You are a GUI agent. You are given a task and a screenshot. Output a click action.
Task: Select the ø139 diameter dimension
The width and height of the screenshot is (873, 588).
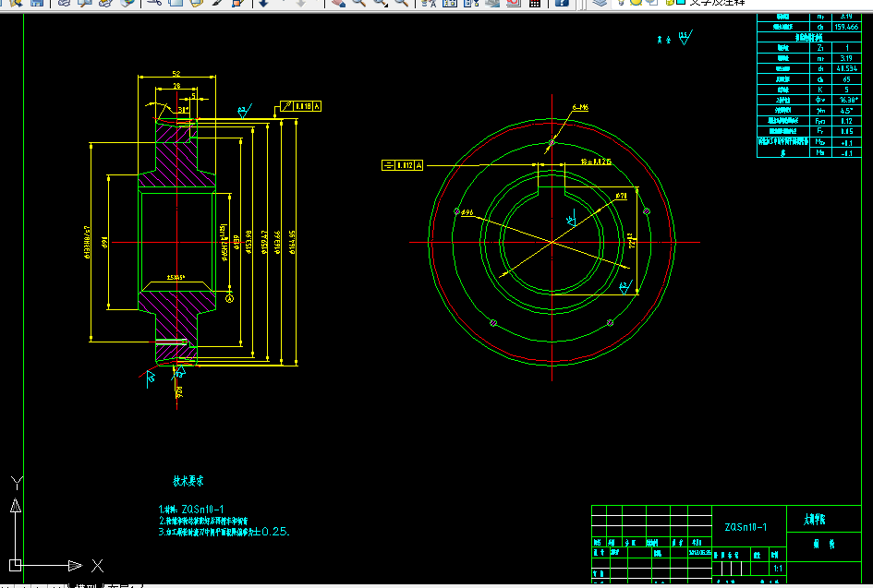[x=236, y=243]
